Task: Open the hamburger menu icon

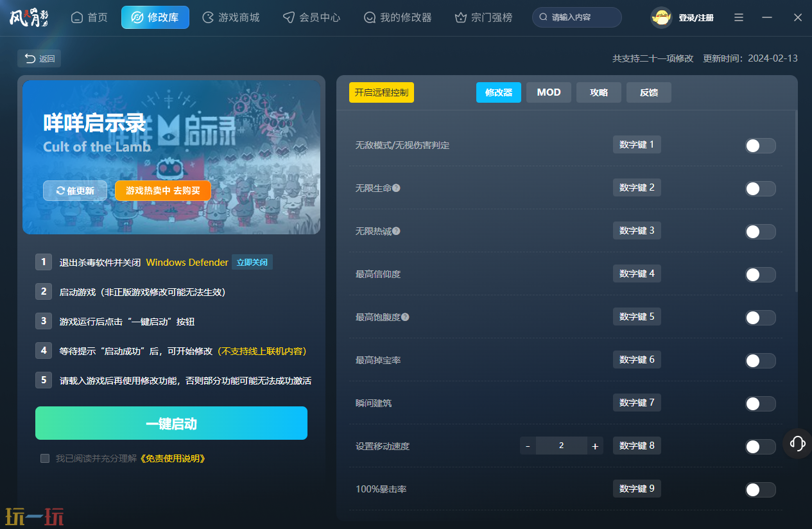Action: click(739, 17)
